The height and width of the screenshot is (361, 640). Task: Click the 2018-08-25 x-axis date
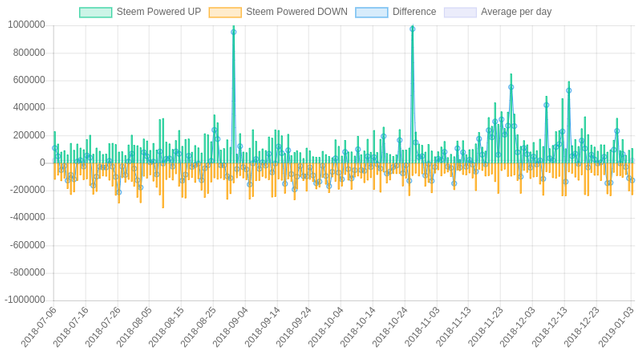pyautogui.click(x=198, y=327)
